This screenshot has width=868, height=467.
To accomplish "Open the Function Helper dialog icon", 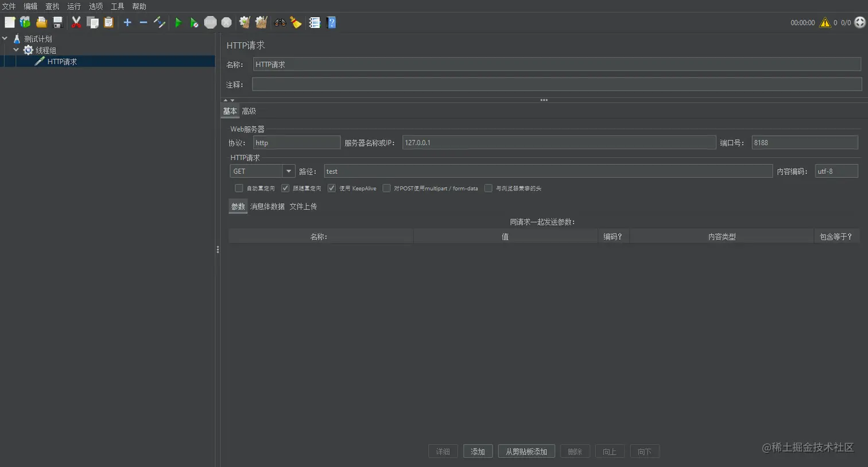I will tap(315, 22).
